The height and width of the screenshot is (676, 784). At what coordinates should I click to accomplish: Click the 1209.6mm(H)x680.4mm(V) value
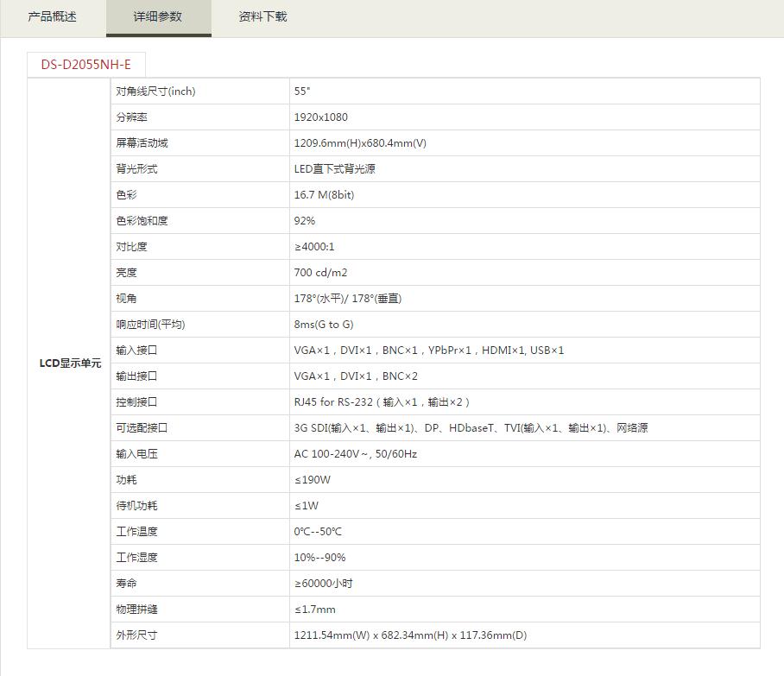[360, 143]
